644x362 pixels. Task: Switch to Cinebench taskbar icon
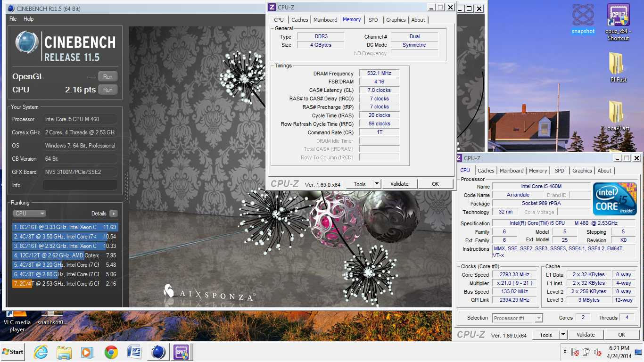[x=158, y=352]
